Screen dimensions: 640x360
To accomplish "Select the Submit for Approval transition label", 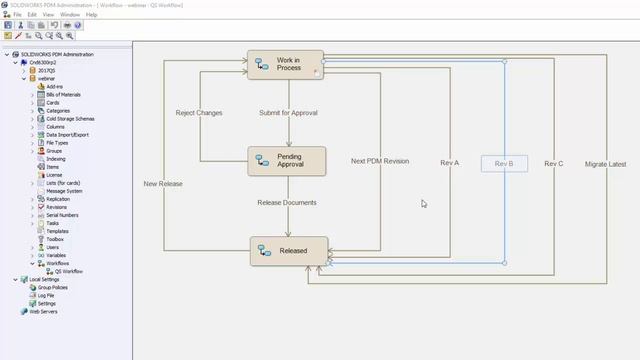I will tap(288, 113).
